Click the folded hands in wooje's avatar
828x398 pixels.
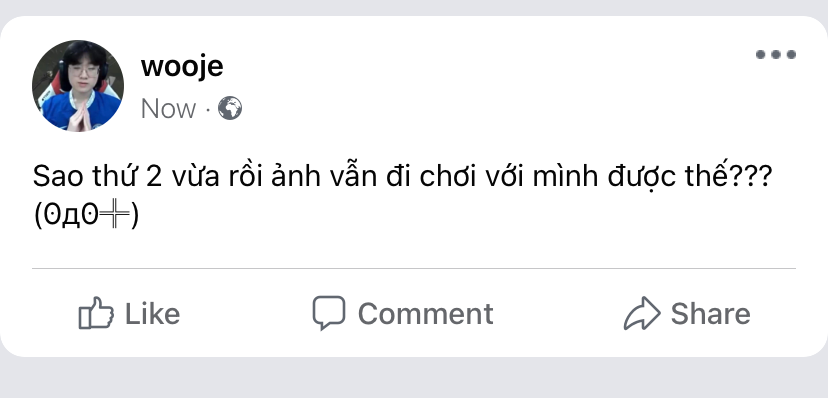tap(79, 116)
